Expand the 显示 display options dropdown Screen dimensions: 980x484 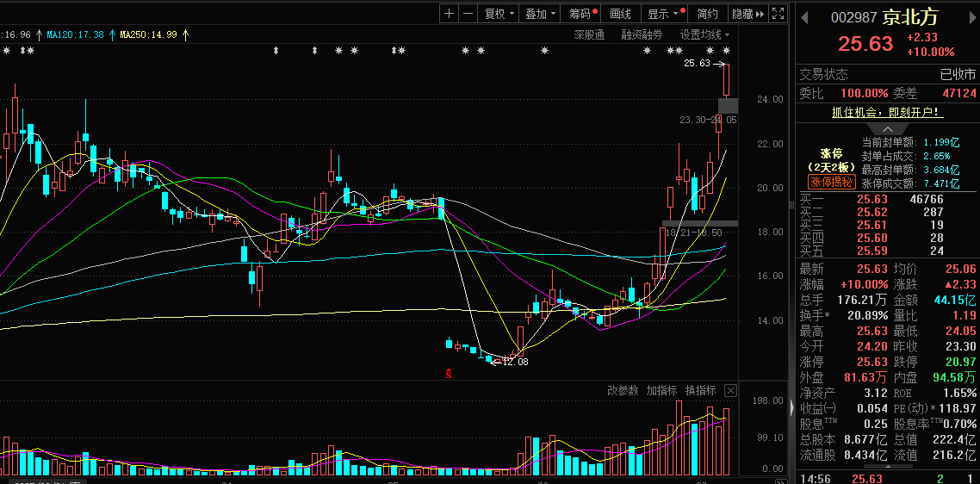pos(665,14)
